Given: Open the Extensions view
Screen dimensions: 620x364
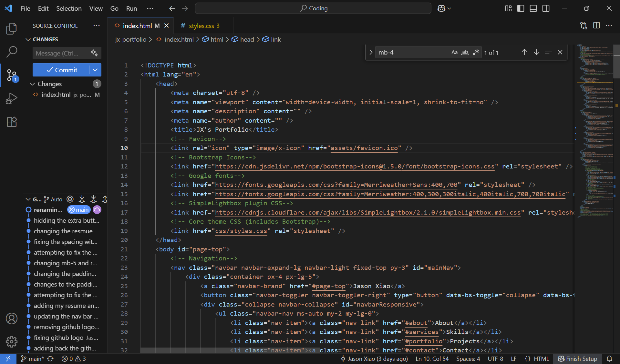Looking at the screenshot, I should [12, 122].
